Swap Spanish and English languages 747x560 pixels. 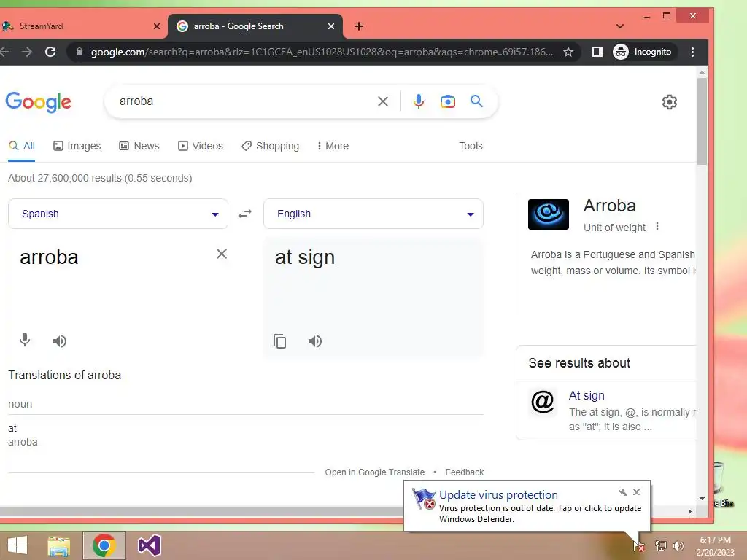click(x=245, y=214)
